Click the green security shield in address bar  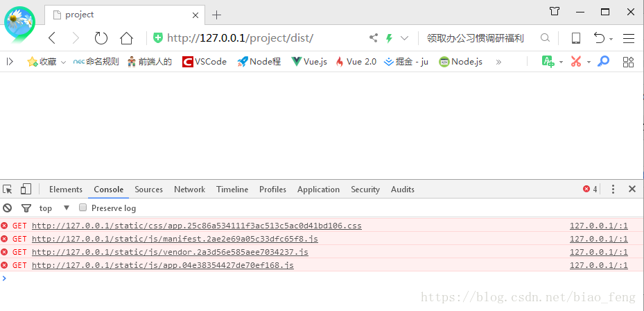(x=158, y=38)
